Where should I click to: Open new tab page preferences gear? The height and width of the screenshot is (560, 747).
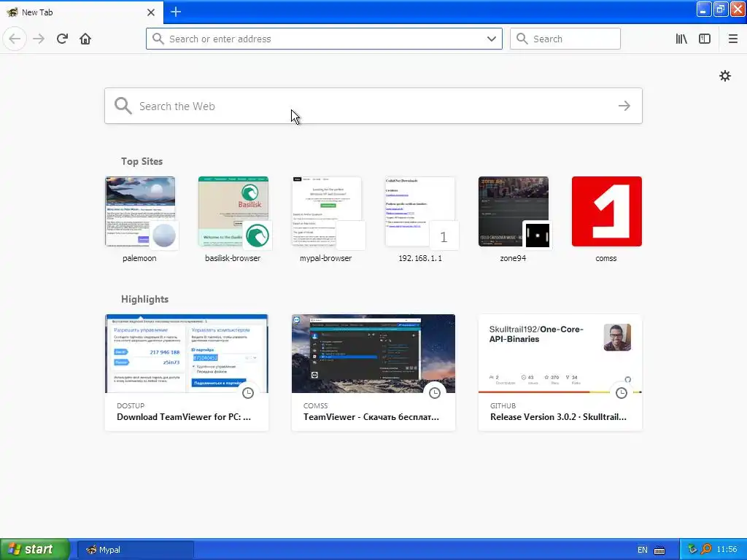click(x=724, y=76)
